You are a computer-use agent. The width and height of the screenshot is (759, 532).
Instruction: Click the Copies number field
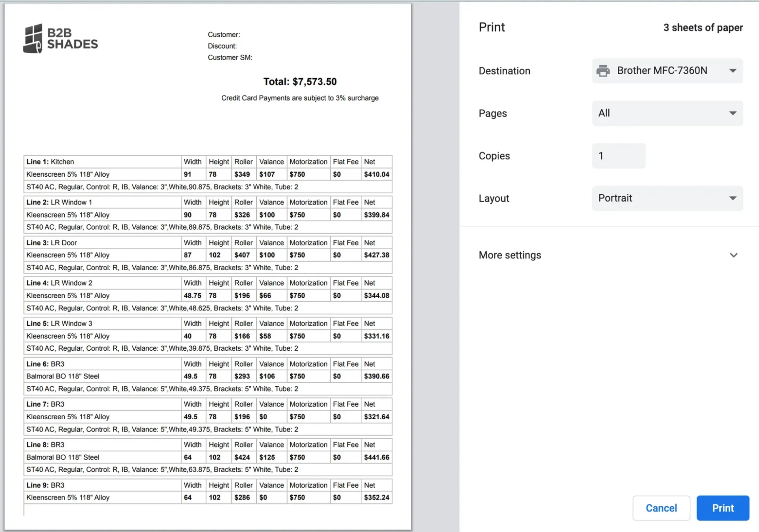click(x=618, y=156)
